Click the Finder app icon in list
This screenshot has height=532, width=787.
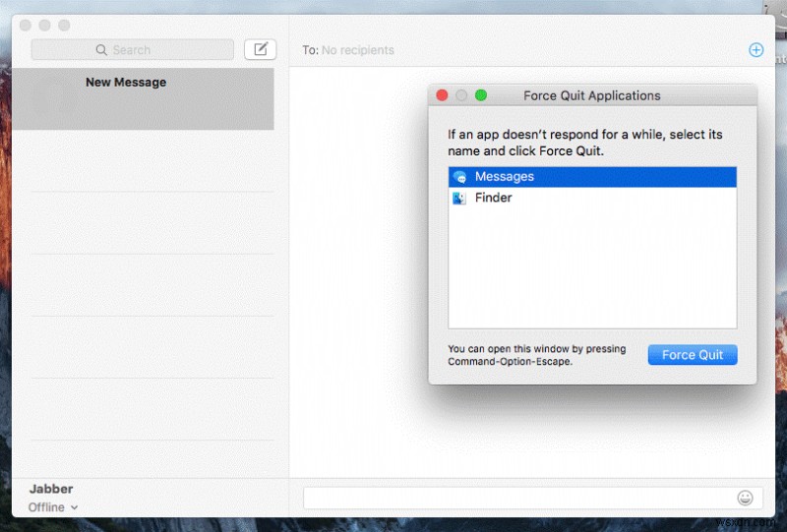459,198
